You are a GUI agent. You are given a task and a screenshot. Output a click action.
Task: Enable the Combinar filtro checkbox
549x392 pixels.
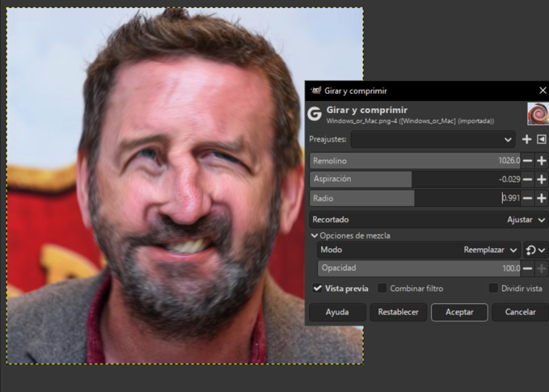click(x=382, y=289)
